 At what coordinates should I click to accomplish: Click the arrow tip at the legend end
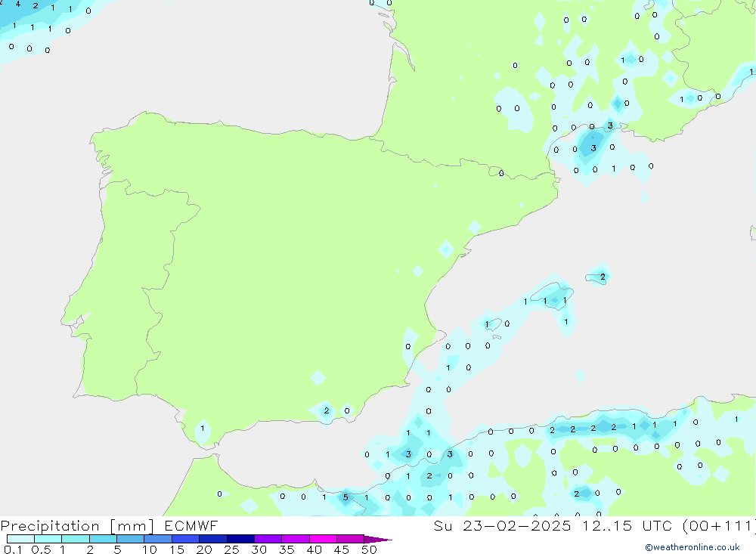379,540
